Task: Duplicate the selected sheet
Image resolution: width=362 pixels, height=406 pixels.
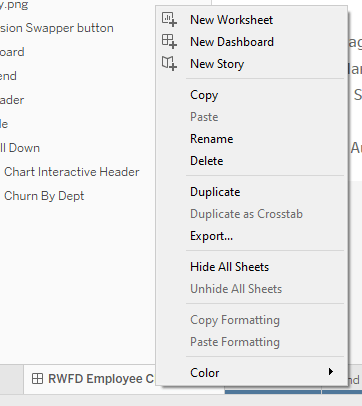Action: (251, 192)
